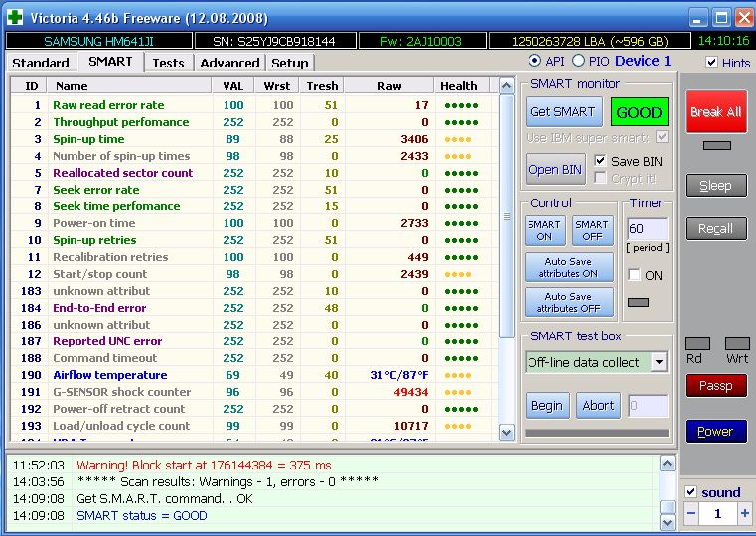The height and width of the screenshot is (536, 756).
Task: Click the Device 1 label
Action: (643, 61)
